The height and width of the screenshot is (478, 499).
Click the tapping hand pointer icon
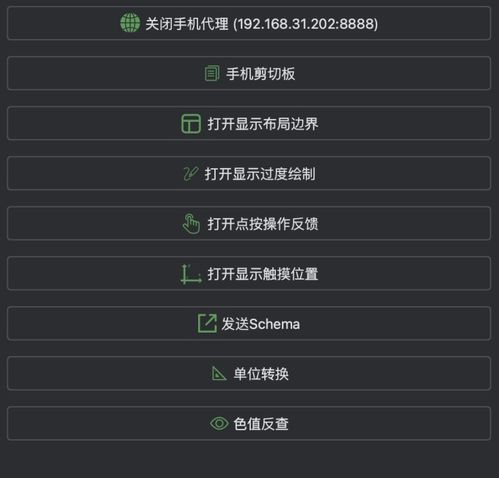tap(191, 224)
